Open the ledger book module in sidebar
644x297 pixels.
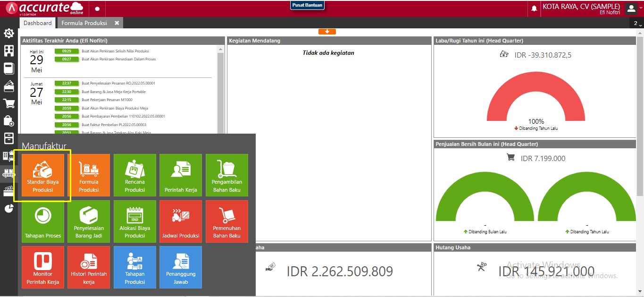tap(9, 68)
